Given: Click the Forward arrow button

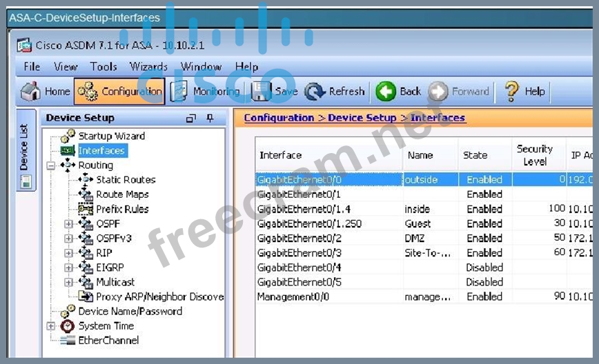Looking at the screenshot, I should [x=438, y=91].
